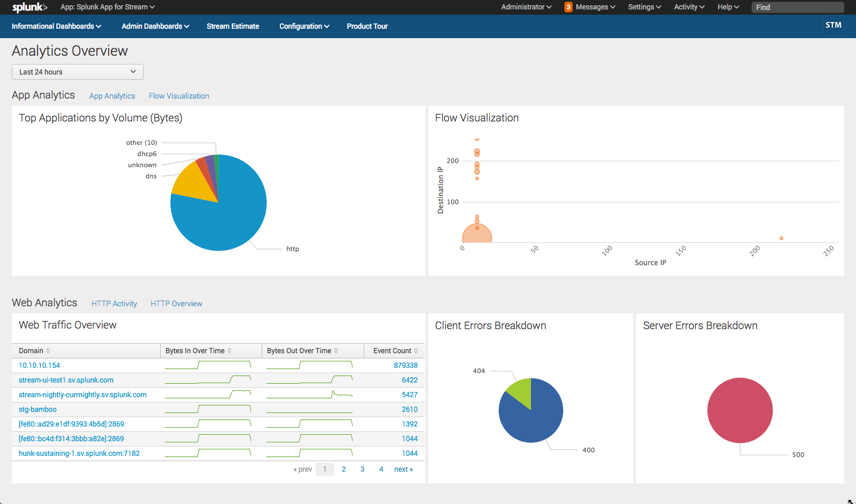Open the Settings menu
This screenshot has width=856, height=504.
coord(644,7)
